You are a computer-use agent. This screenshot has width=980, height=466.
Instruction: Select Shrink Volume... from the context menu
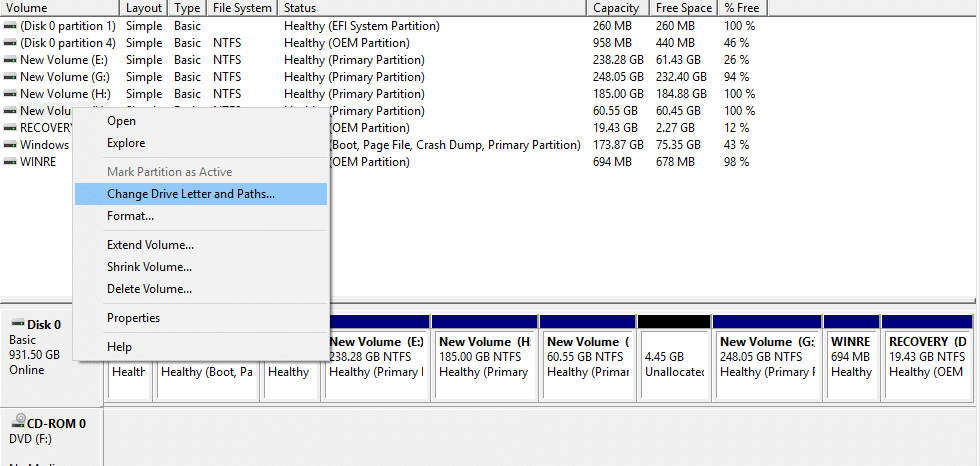pyautogui.click(x=149, y=267)
